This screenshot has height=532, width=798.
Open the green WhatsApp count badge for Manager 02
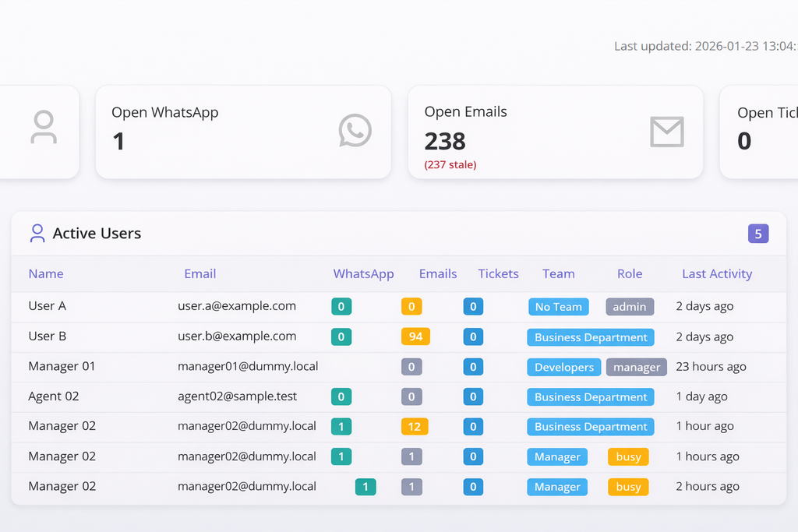pyautogui.click(x=341, y=426)
